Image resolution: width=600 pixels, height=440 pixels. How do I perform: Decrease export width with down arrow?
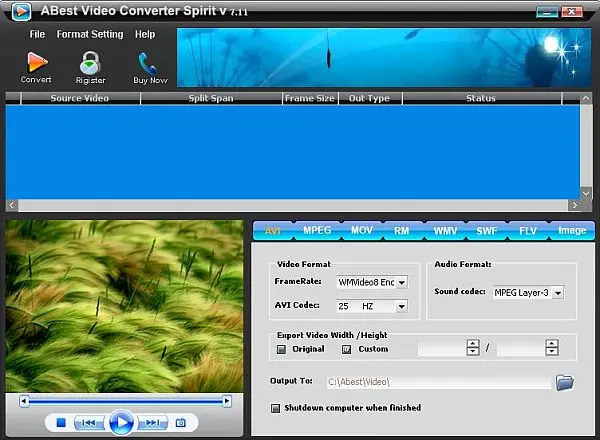point(473,352)
